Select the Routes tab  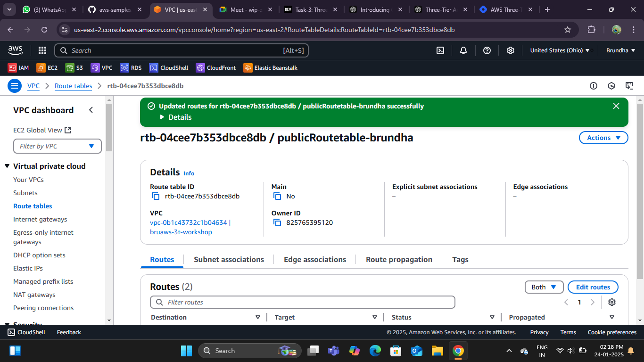[162, 260]
